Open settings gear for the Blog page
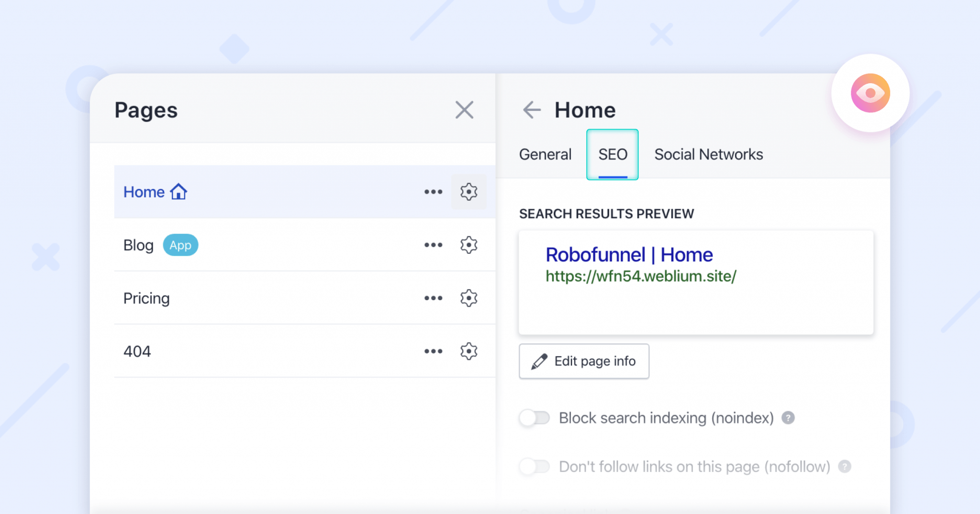 (468, 245)
